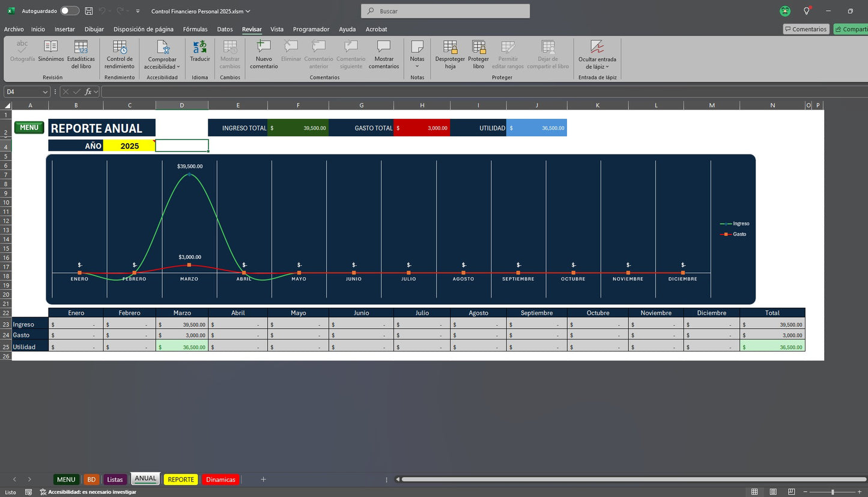Show all comments with Mostrar comentarios
Image resolution: width=868 pixels, height=497 pixels.
tap(383, 54)
